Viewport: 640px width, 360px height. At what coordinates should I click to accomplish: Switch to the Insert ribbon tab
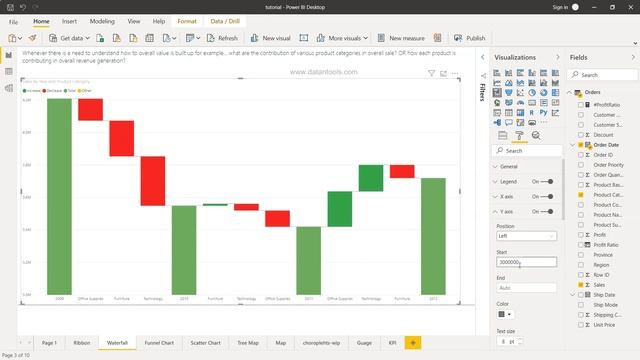[x=69, y=21]
